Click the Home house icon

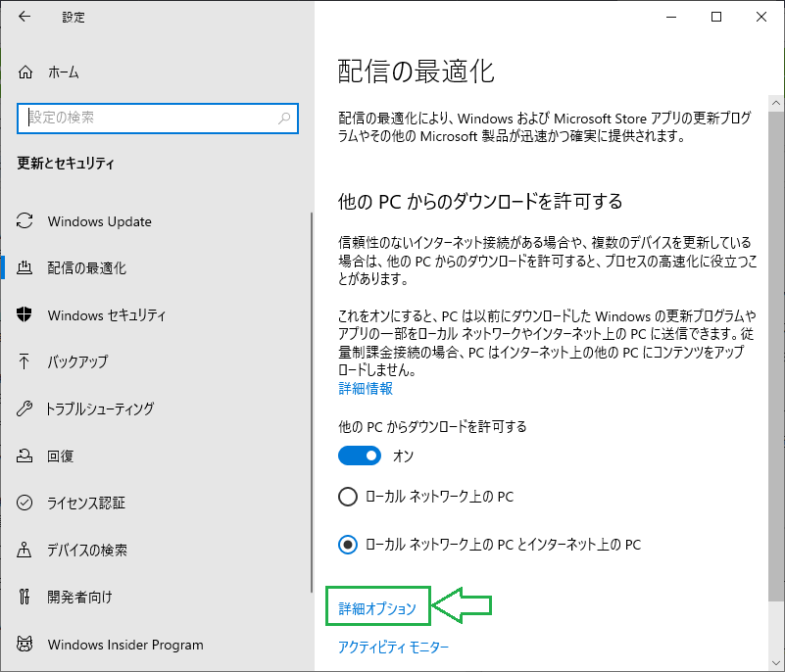tap(25, 72)
